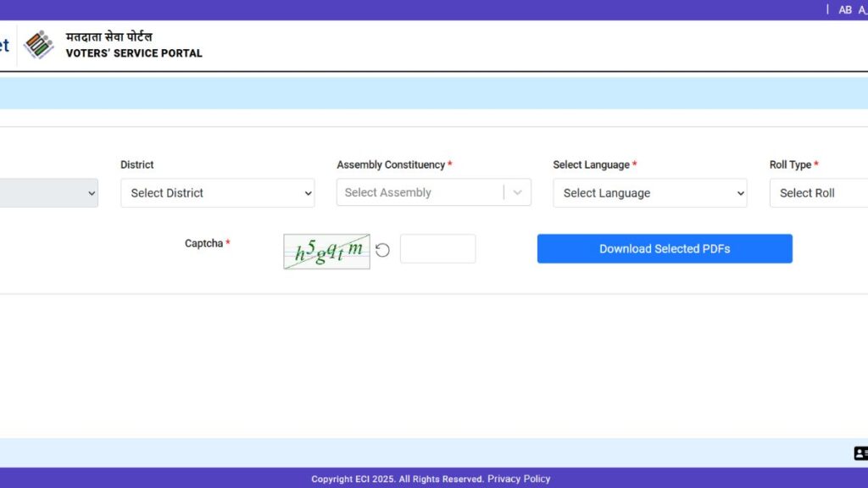The width and height of the screenshot is (868, 488).
Task: Open the Privacy Policy link
Action: coord(519,479)
